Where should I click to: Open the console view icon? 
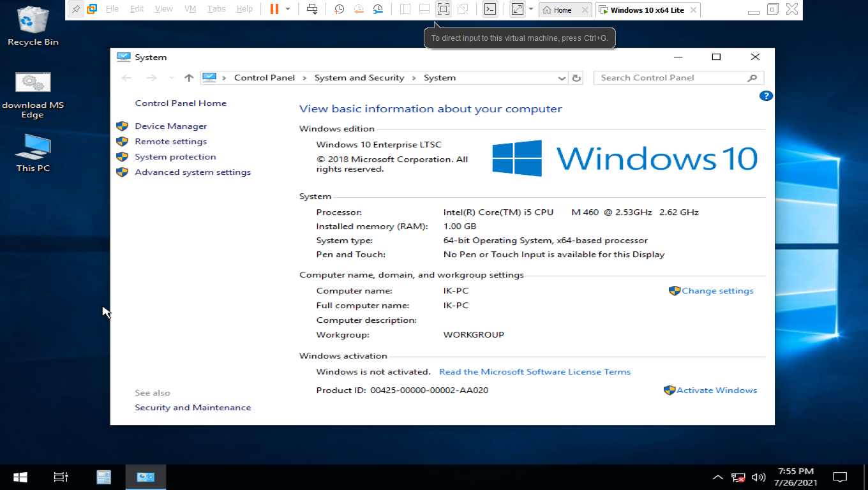(490, 9)
